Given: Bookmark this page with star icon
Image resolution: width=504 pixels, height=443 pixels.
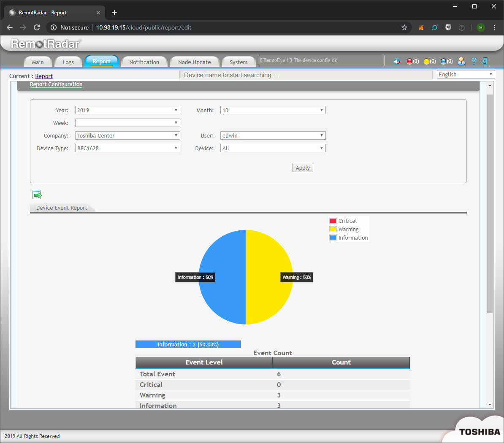Looking at the screenshot, I should pyautogui.click(x=404, y=27).
